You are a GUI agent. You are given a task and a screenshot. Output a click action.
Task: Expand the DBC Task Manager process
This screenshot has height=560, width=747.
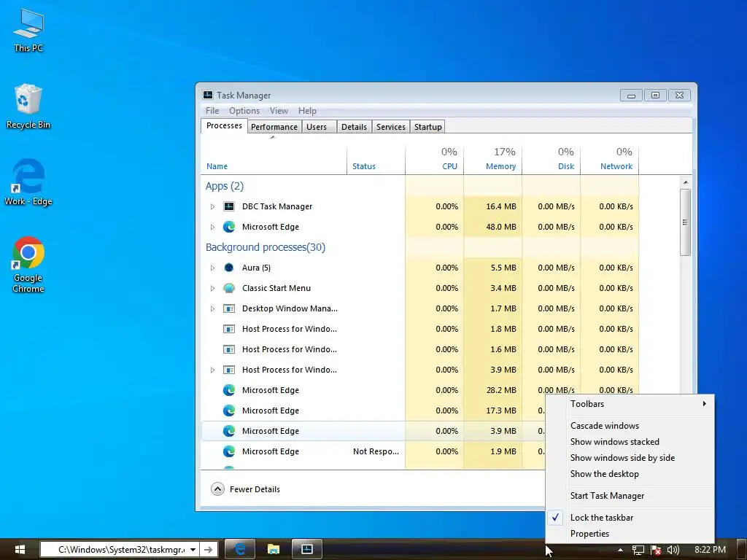point(212,206)
